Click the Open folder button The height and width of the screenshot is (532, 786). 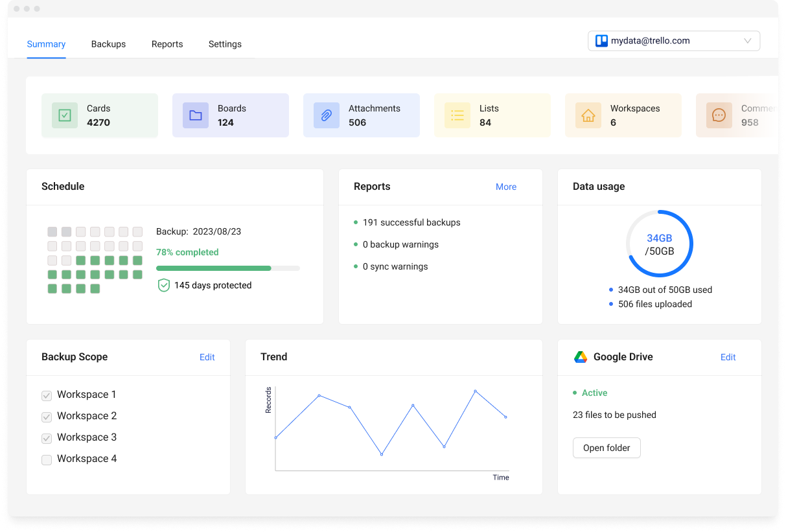[x=607, y=448]
